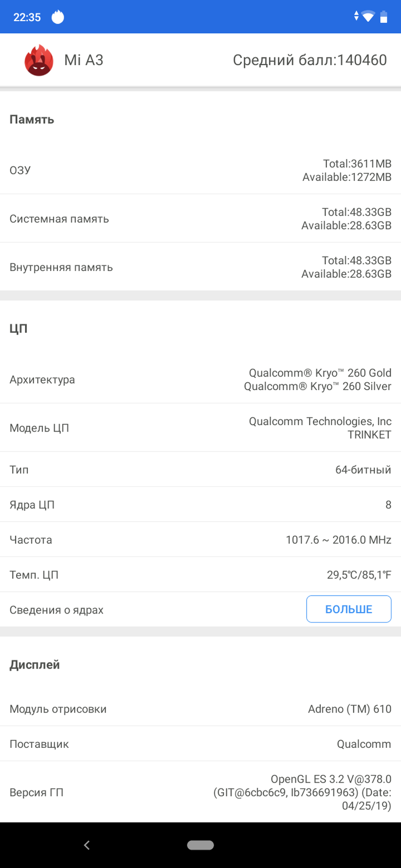Tap the БОЛЬШЕ button for core details
The width and height of the screenshot is (401, 868).
[349, 609]
